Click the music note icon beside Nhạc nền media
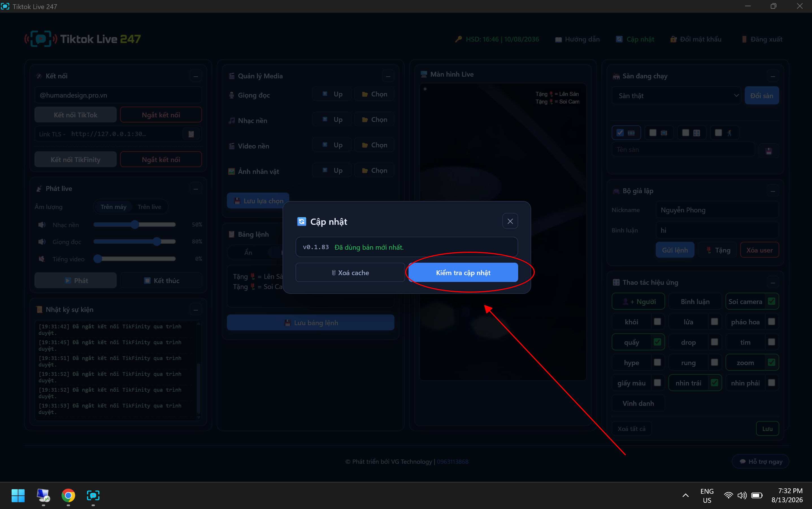This screenshot has width=812, height=509. [x=231, y=120]
